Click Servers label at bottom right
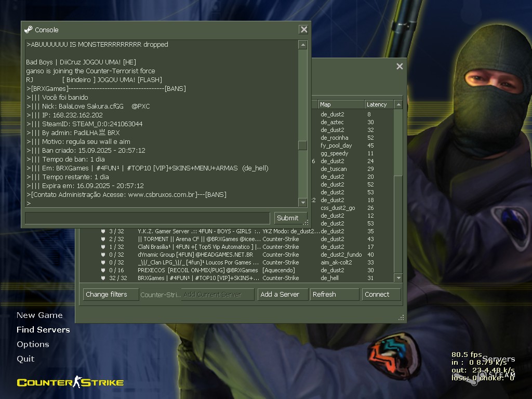532x399 pixels. (x=498, y=359)
